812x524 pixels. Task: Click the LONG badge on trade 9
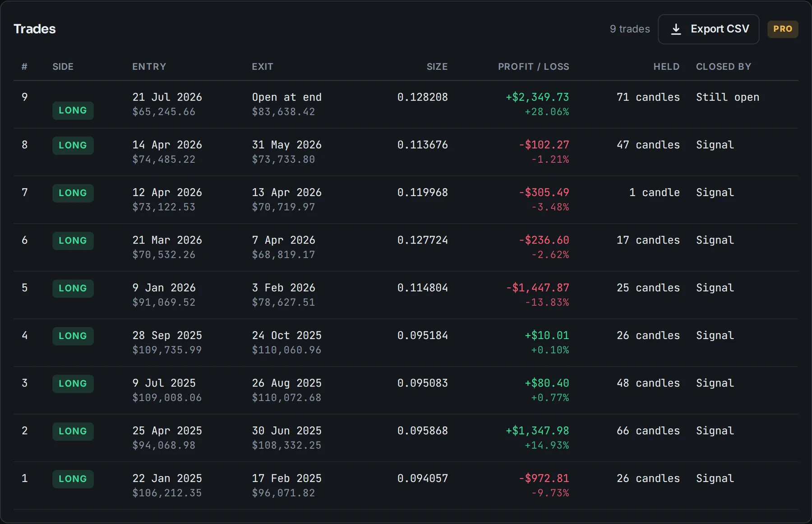(x=73, y=110)
